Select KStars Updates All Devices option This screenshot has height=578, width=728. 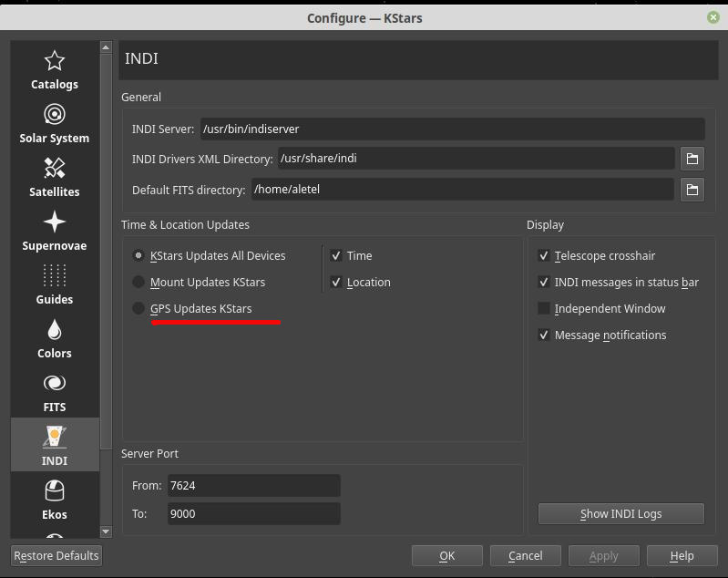click(209, 255)
